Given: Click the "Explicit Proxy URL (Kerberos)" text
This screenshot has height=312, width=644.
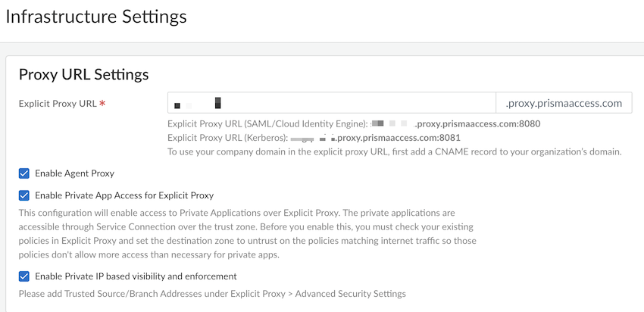Looking at the screenshot, I should [x=227, y=138].
